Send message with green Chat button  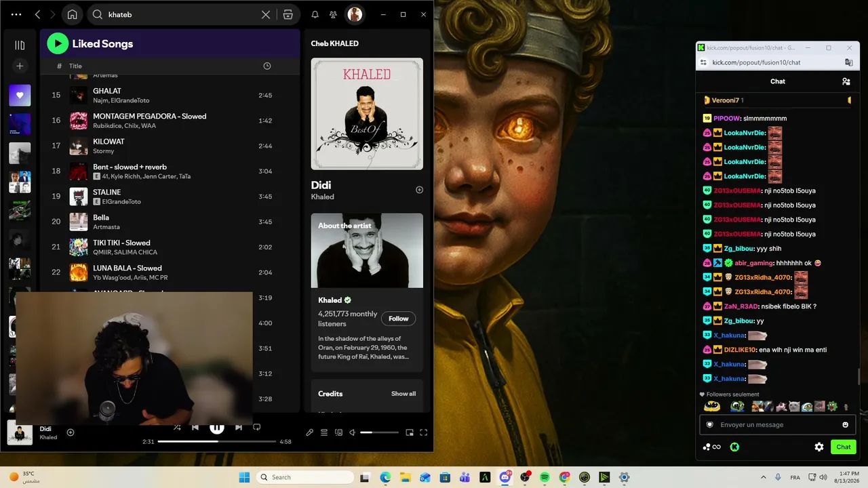tap(843, 447)
